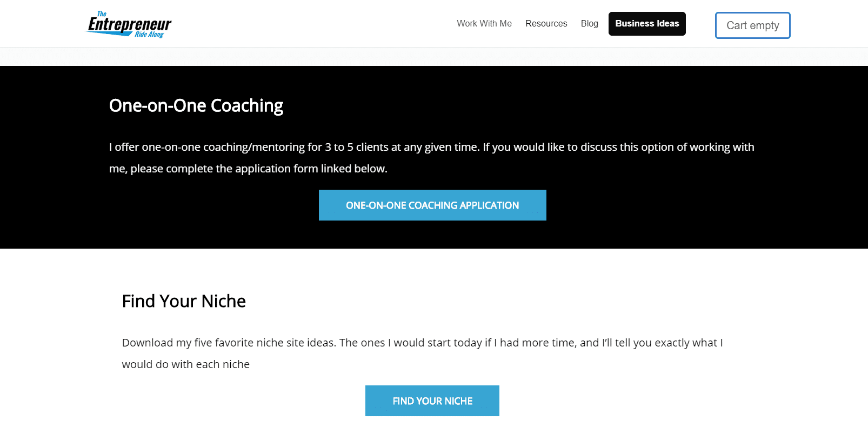This screenshot has height=447, width=868.
Task: Click the Entrepreneur Ride Along logo
Action: [x=128, y=24]
